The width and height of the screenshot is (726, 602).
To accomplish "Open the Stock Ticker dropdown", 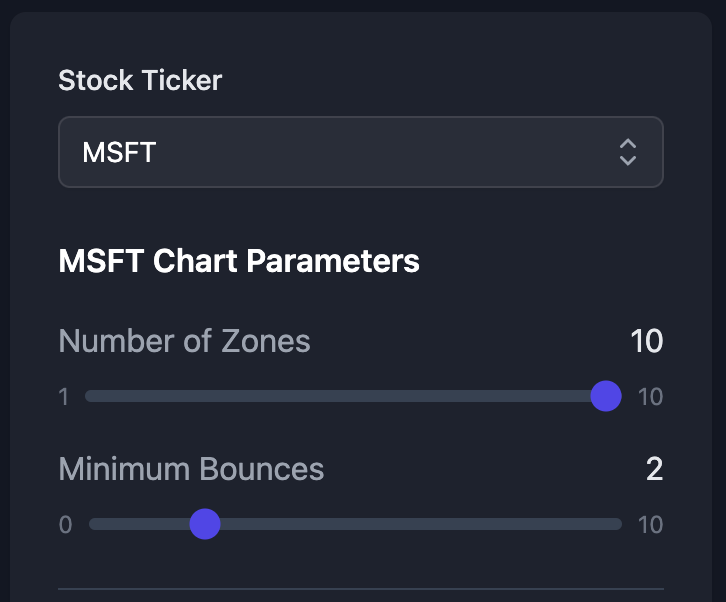I will point(360,152).
